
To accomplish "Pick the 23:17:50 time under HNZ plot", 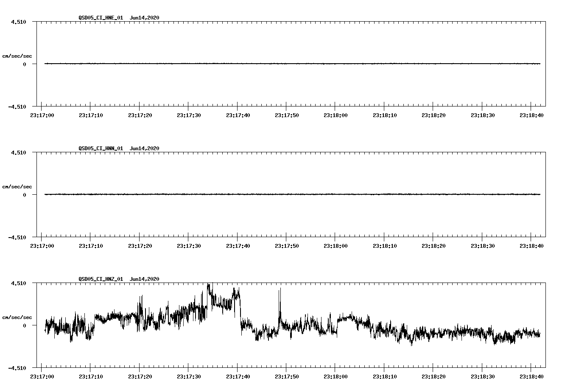I will pyautogui.click(x=286, y=377).
